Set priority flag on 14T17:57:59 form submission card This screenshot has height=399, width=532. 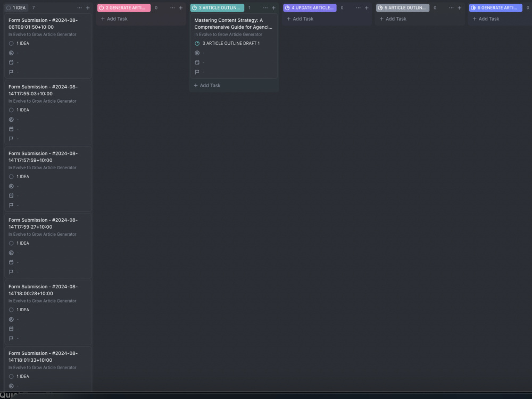click(11, 205)
